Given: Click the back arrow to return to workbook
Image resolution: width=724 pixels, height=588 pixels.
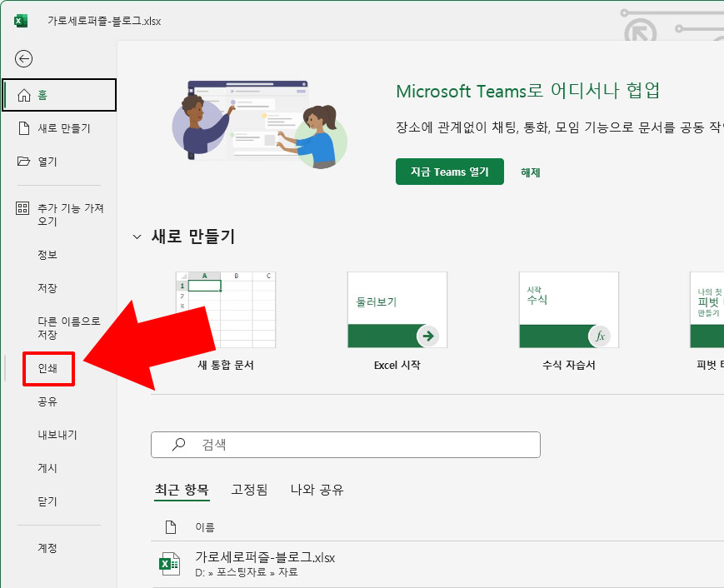Looking at the screenshot, I should [x=24, y=58].
